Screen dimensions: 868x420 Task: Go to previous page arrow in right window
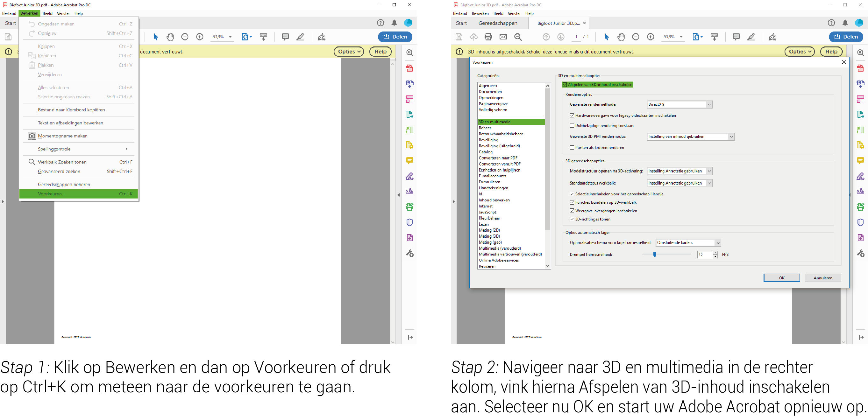[546, 37]
